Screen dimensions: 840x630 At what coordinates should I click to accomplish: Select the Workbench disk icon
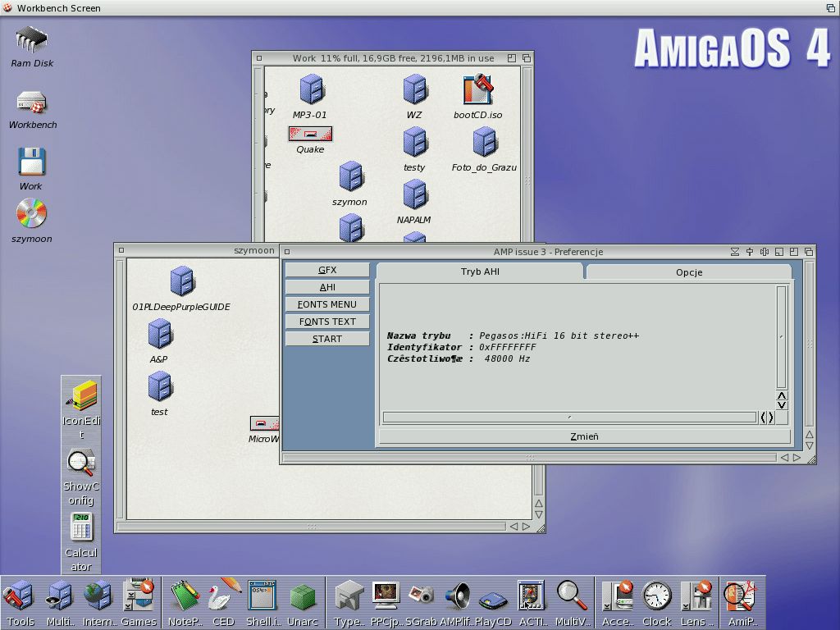click(32, 109)
